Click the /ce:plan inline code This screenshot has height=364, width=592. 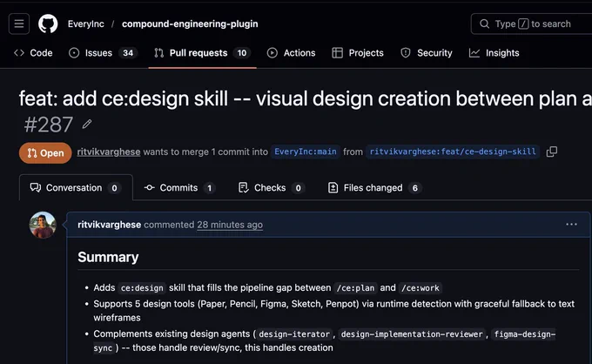[356, 288]
